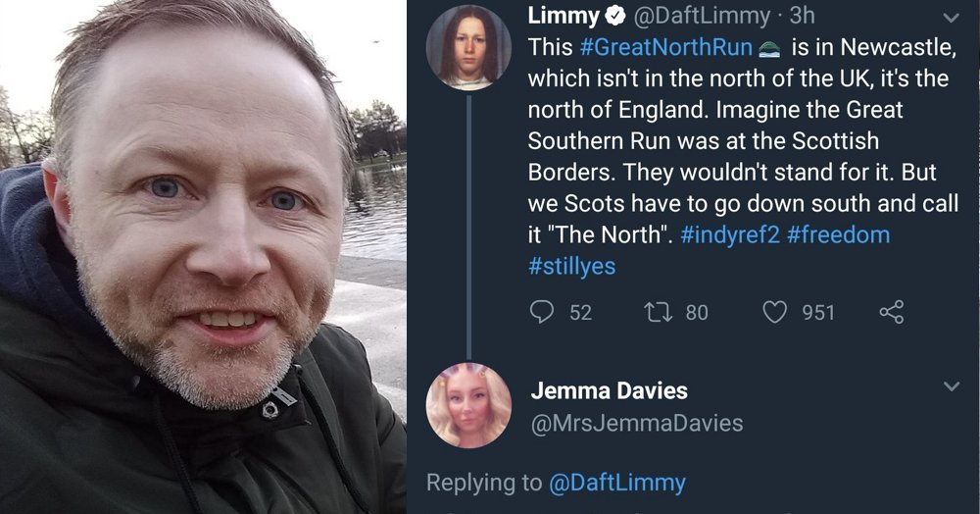Open Limmy's profile avatar
Image resolution: width=980 pixels, height=514 pixels.
click(x=468, y=47)
